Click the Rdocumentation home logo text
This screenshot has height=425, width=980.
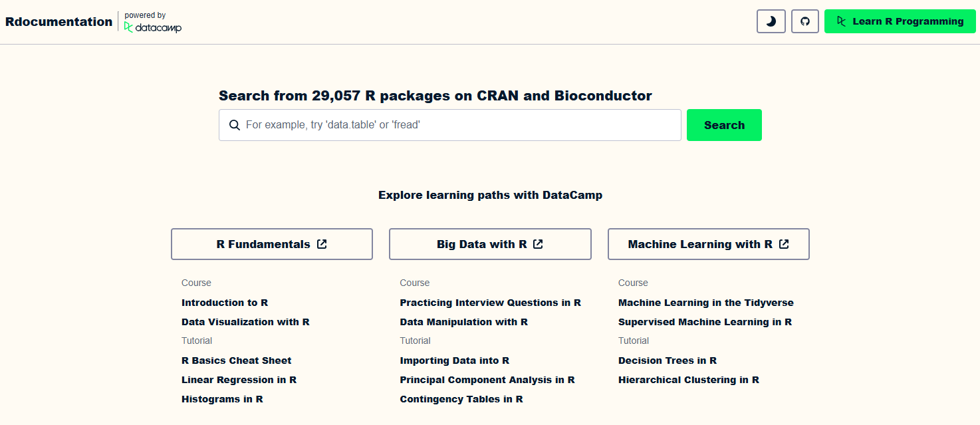tap(59, 21)
